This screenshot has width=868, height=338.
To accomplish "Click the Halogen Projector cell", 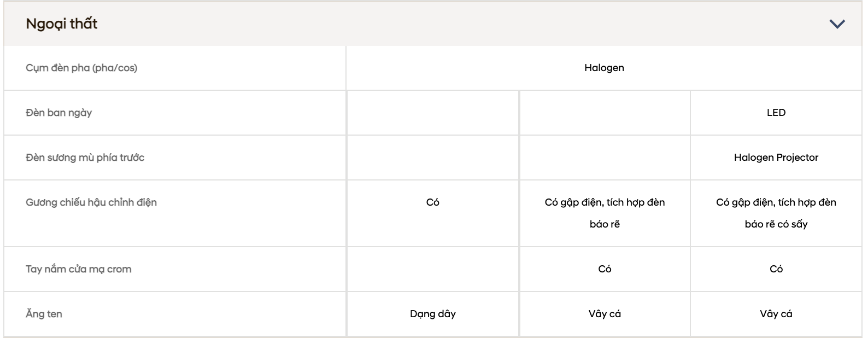I will coord(776,158).
